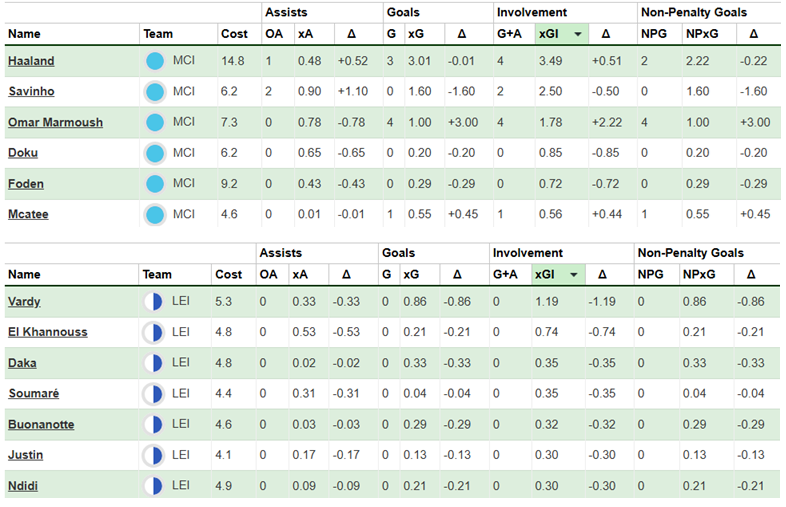Click the LEI badge in Daka's row
The width and height of the screenshot is (786, 507).
[154, 363]
